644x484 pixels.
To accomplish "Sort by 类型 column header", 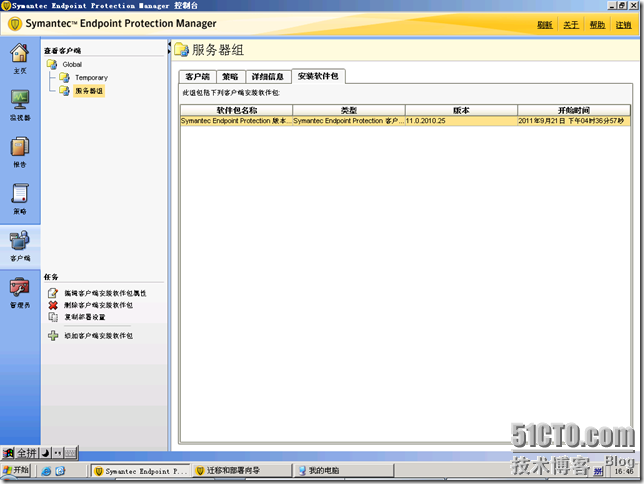I will click(349, 110).
